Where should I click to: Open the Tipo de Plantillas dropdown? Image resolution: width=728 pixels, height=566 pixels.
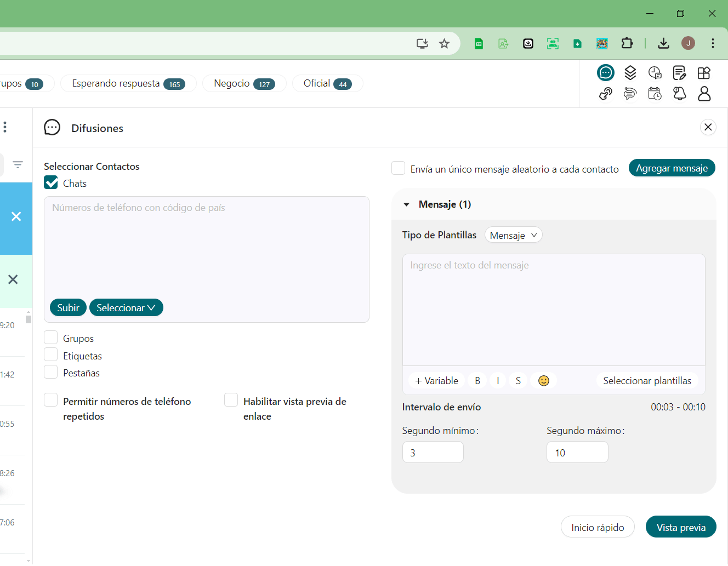tap(513, 235)
